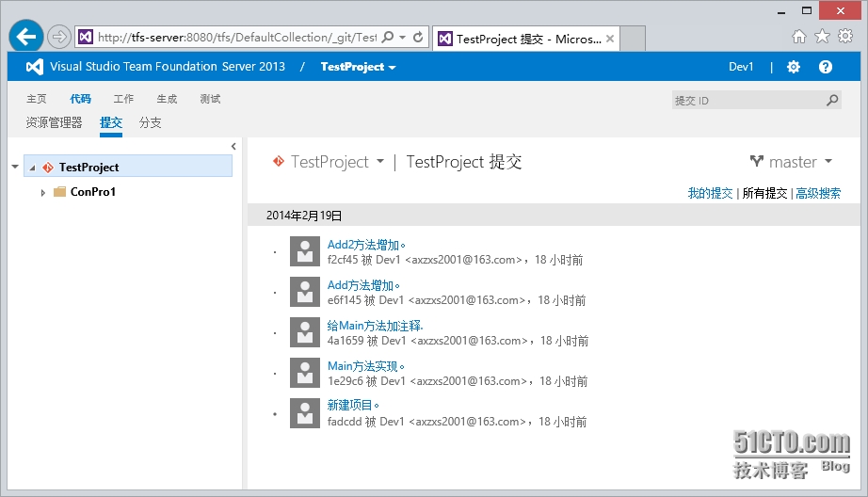
Task: Go to the 代码 hub
Action: coord(80,99)
